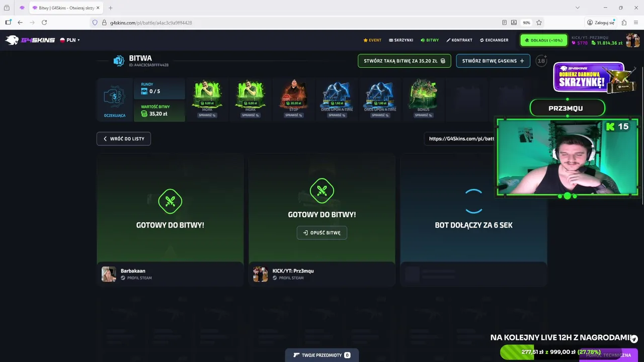Open Barbakaan's 'Profil Steam' link
The height and width of the screenshot is (362, 644).
coord(136,278)
